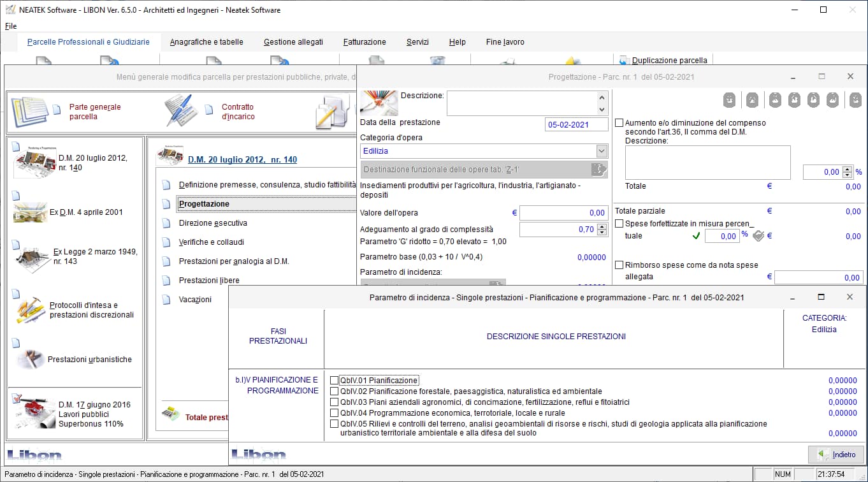The width and height of the screenshot is (868, 482).
Task: Click the document icon beside Prestazioni per analogia
Action: pyautogui.click(x=166, y=261)
